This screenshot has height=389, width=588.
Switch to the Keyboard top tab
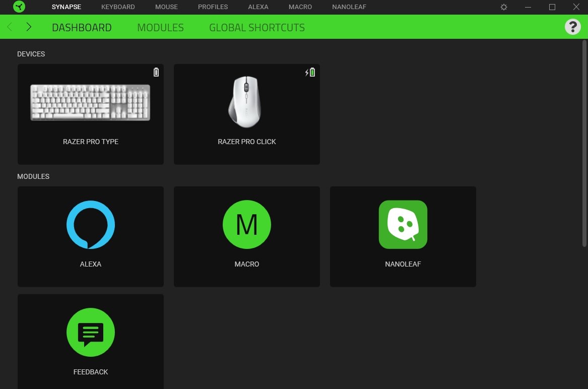coord(118,7)
